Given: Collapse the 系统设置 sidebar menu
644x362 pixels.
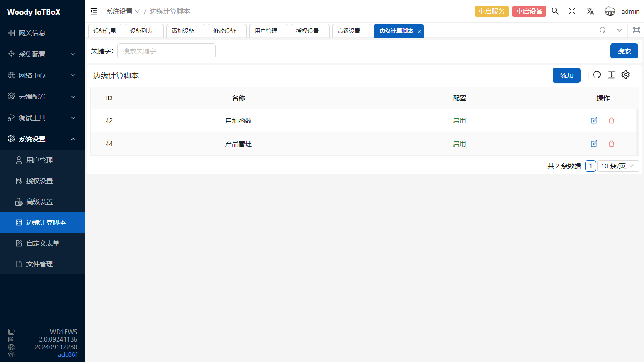Looking at the screenshot, I should click(x=42, y=139).
